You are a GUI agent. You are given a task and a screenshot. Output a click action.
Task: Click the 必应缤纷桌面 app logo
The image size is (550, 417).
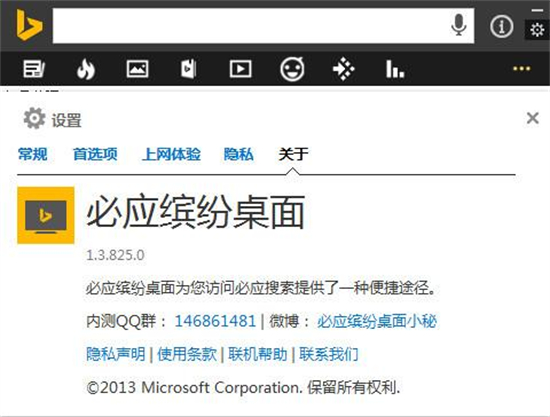pos(46,215)
